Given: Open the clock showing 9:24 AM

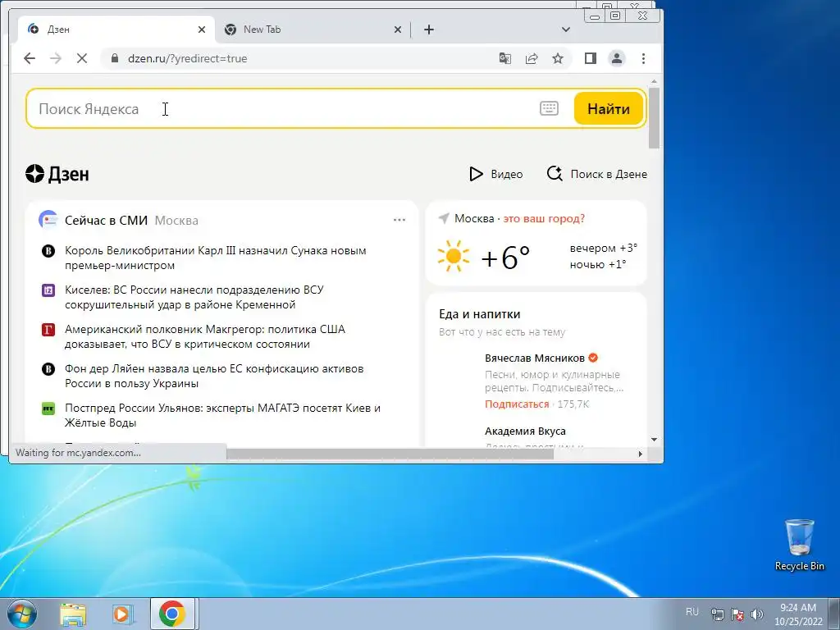Looking at the screenshot, I should [798, 614].
